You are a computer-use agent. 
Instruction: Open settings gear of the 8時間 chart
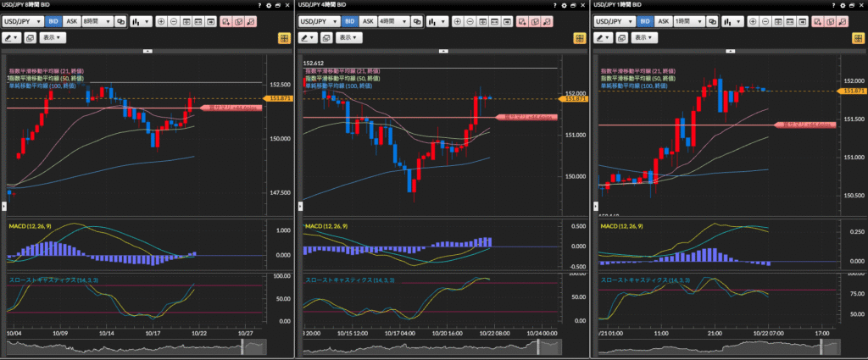point(268,5)
